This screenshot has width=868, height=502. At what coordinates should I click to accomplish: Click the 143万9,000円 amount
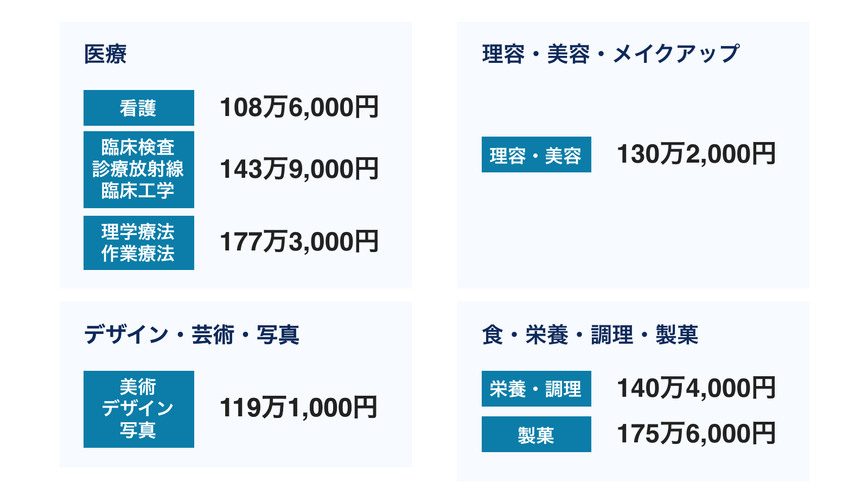(299, 169)
